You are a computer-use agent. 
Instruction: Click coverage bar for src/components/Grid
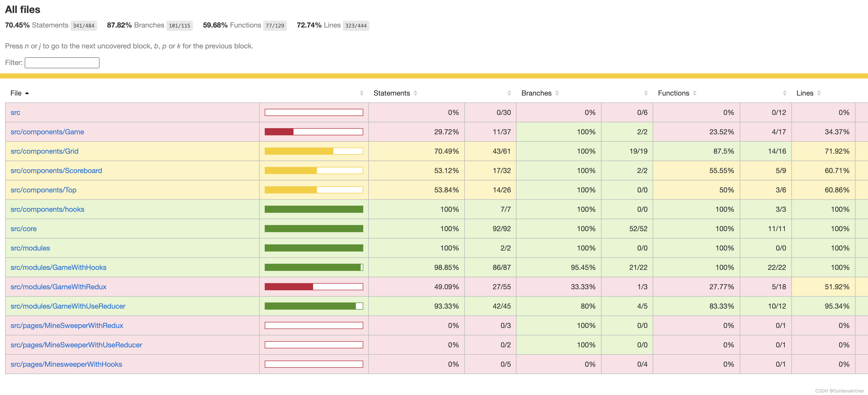pyautogui.click(x=314, y=151)
